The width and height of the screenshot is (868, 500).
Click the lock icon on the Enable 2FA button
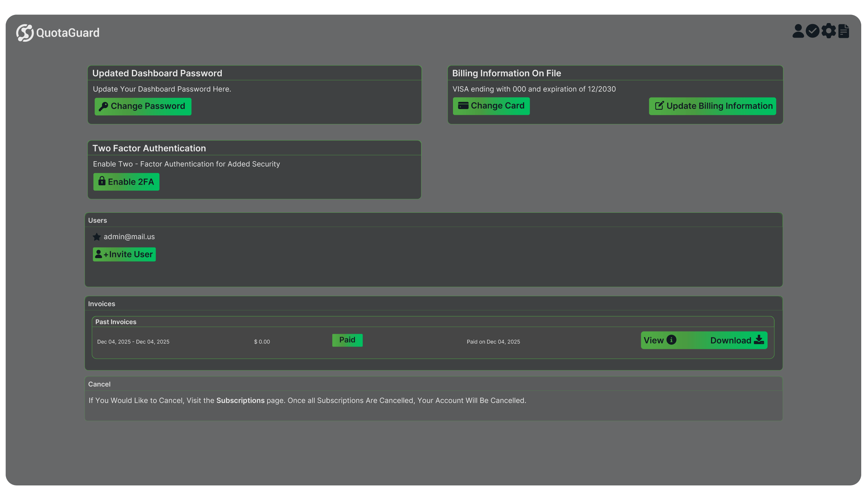(x=102, y=182)
